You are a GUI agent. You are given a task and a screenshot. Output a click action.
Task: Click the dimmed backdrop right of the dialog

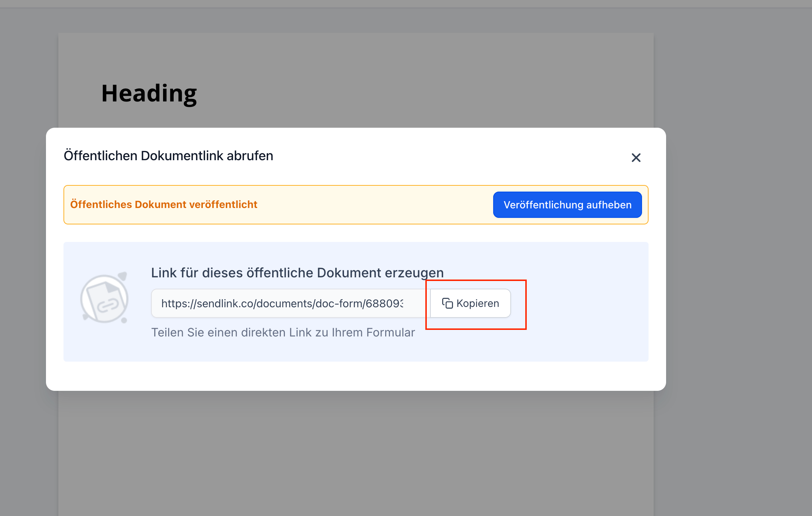[737, 255]
